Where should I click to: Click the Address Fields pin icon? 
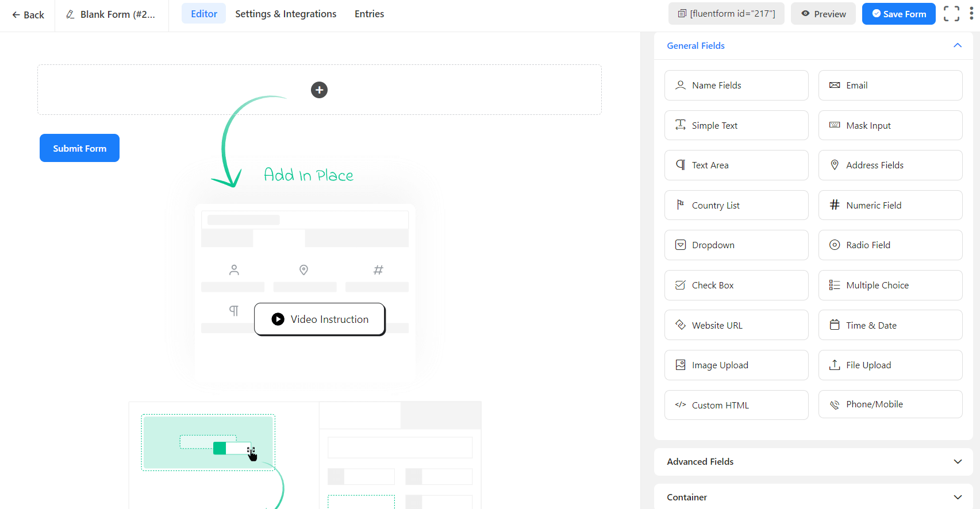pos(835,165)
